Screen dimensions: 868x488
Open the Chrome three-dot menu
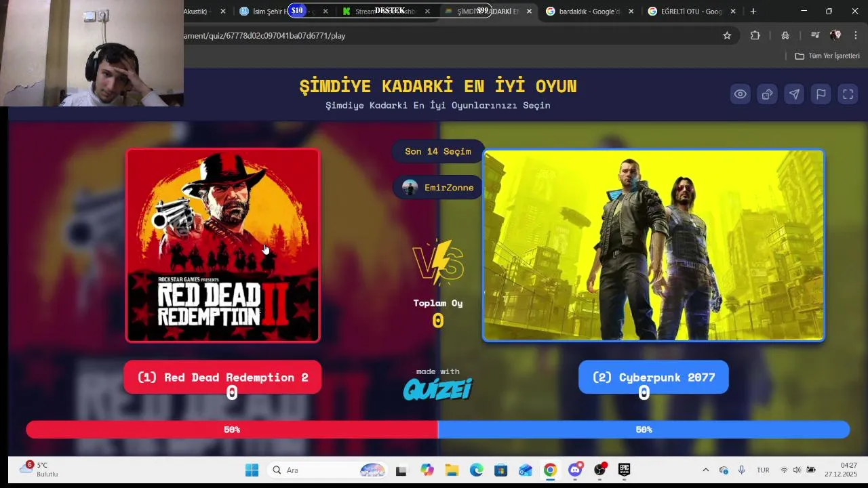pyautogui.click(x=856, y=35)
